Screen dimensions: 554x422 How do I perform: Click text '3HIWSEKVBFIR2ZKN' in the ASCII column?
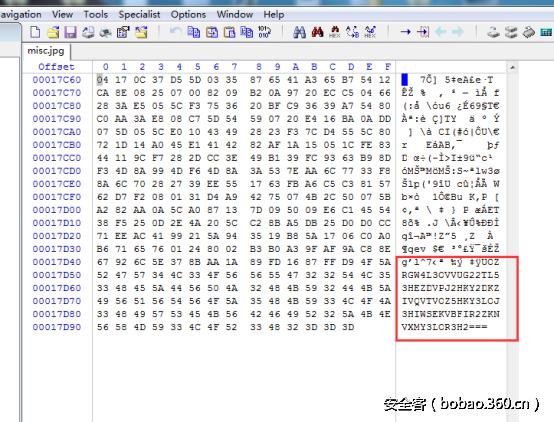(x=450, y=314)
